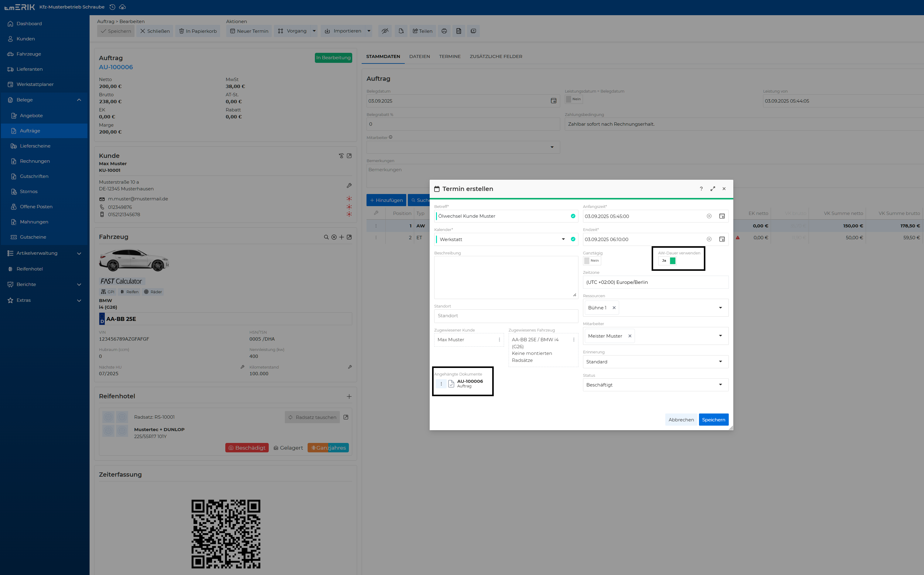Viewport: 924px width, 575px height.
Task: Open Zugewiesener Kunde three-dot menu
Action: 499,340
